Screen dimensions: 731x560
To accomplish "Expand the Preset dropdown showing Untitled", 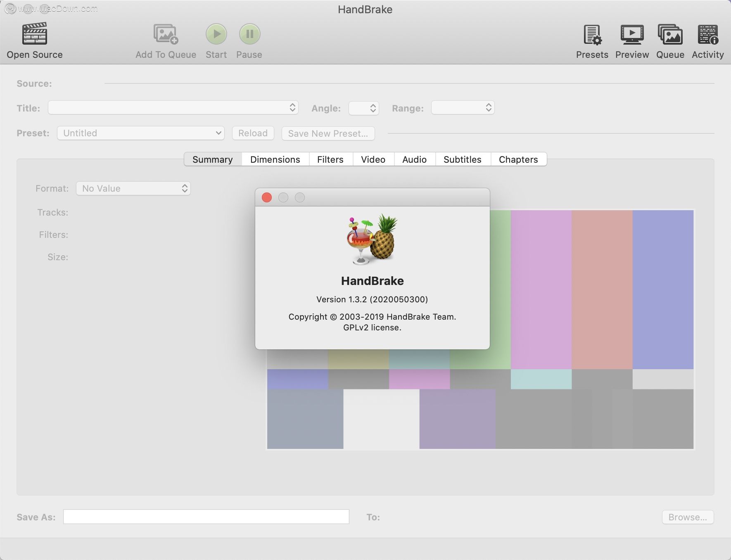I will [x=141, y=133].
